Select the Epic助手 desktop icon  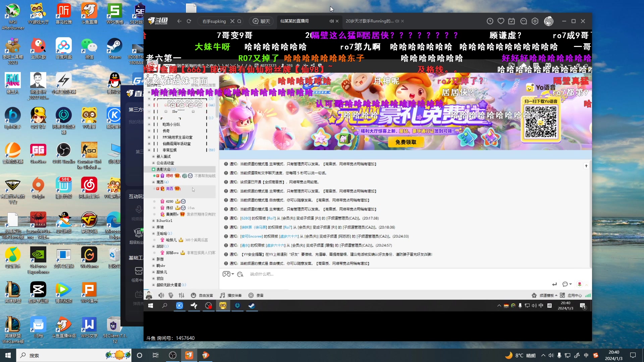pos(13,118)
